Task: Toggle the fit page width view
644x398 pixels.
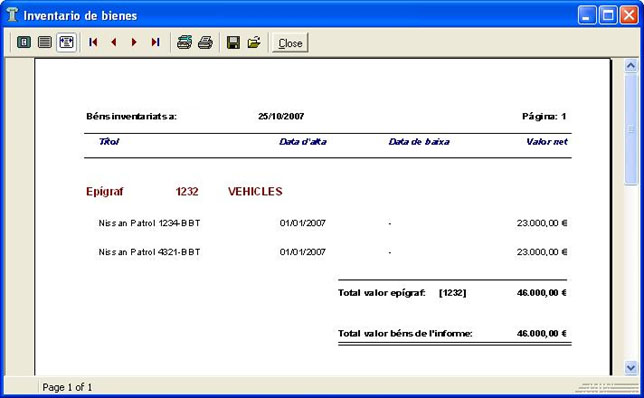Action: pyautogui.click(x=66, y=42)
